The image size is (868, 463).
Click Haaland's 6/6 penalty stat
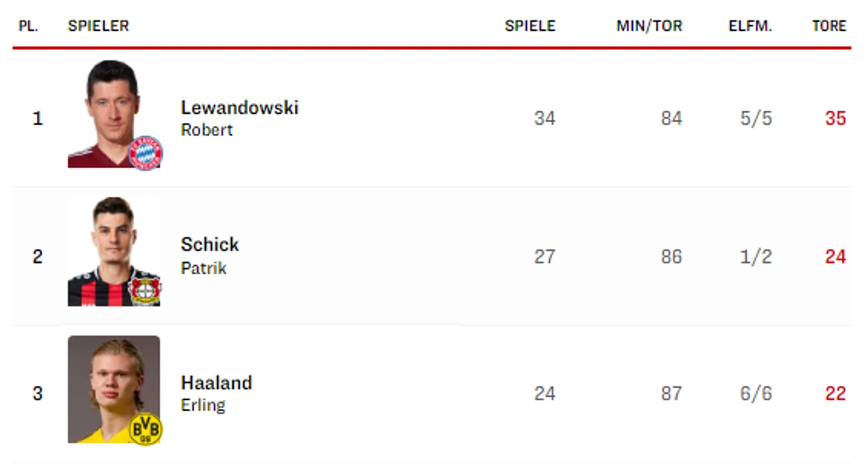tap(756, 393)
